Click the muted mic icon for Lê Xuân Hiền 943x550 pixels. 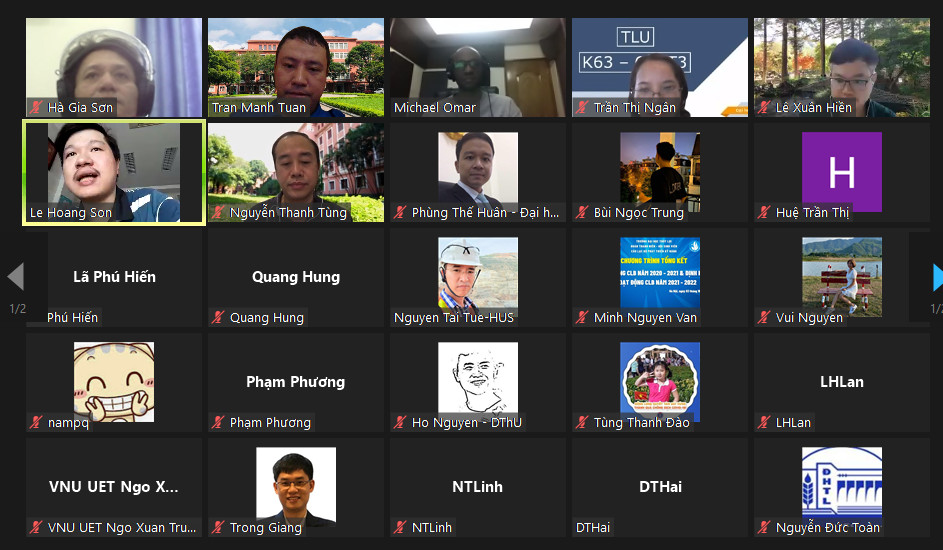pos(764,108)
